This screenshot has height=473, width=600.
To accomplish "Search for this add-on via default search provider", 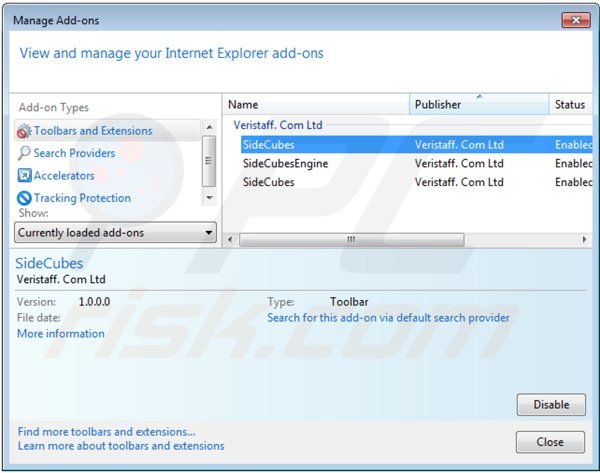I will point(388,318).
